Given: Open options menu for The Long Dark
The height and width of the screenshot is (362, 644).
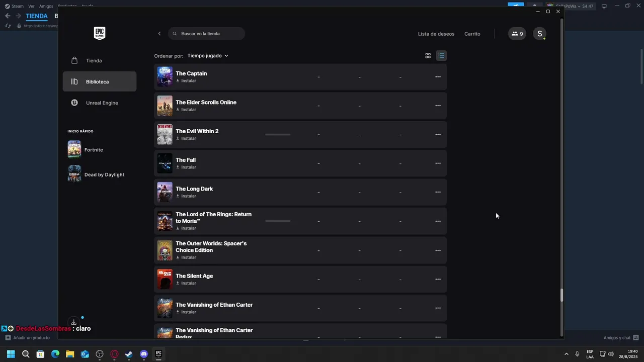Looking at the screenshot, I should [x=438, y=192].
